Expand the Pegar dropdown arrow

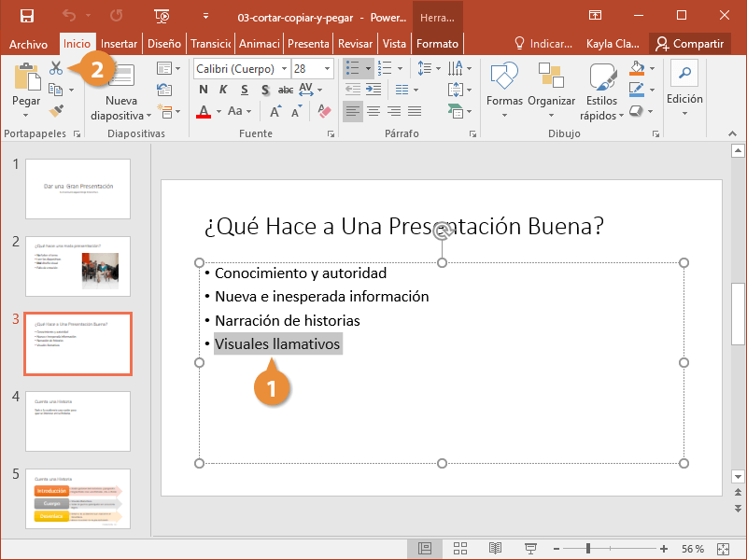[26, 115]
